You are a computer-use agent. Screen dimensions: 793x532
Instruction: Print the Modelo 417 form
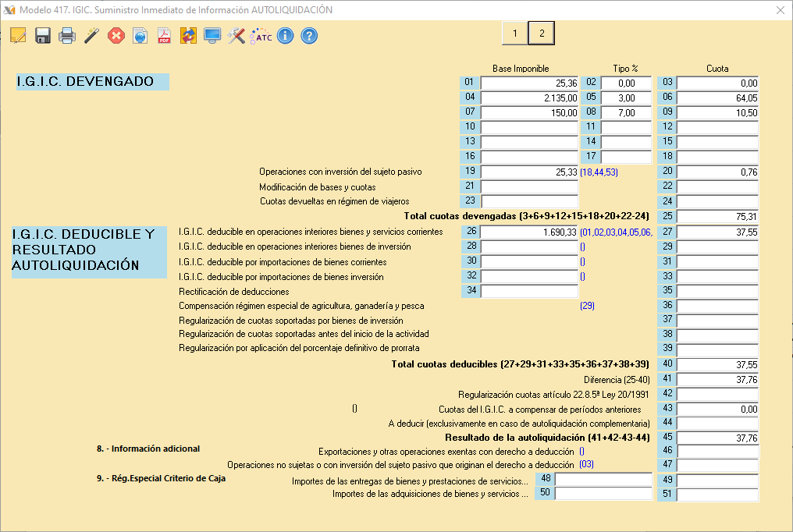coord(67,36)
